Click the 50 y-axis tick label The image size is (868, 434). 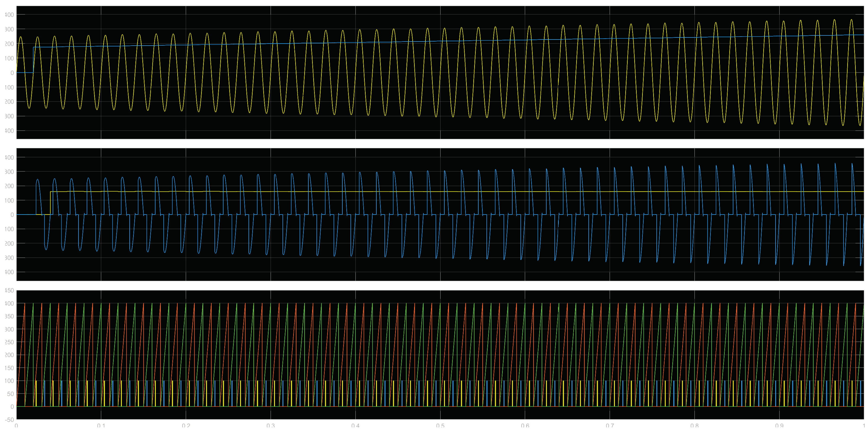(x=10, y=394)
